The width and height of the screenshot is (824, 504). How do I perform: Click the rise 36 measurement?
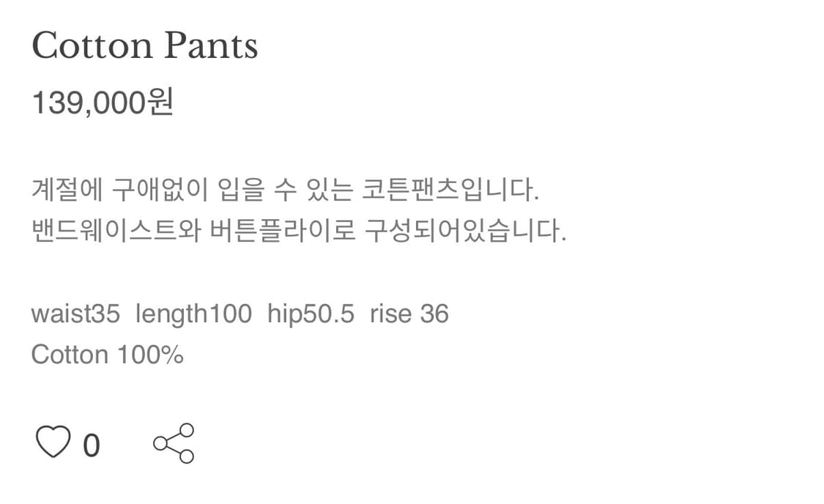[x=409, y=314]
